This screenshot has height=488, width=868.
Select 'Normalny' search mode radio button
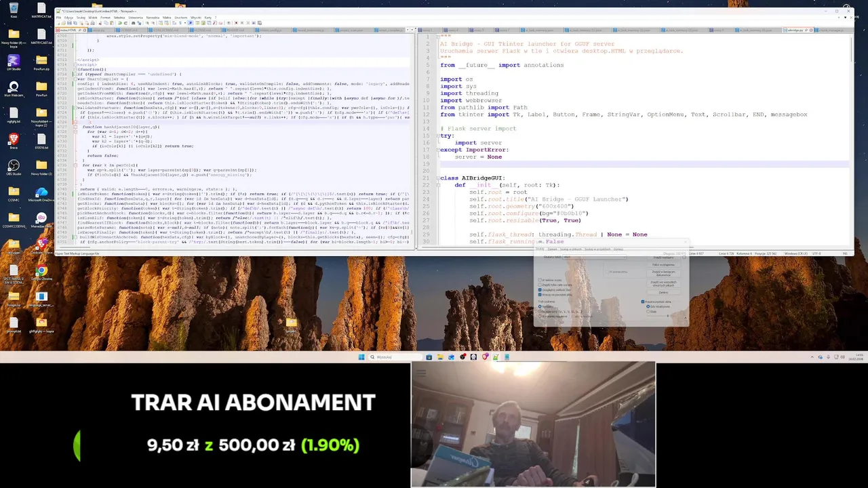coord(540,306)
